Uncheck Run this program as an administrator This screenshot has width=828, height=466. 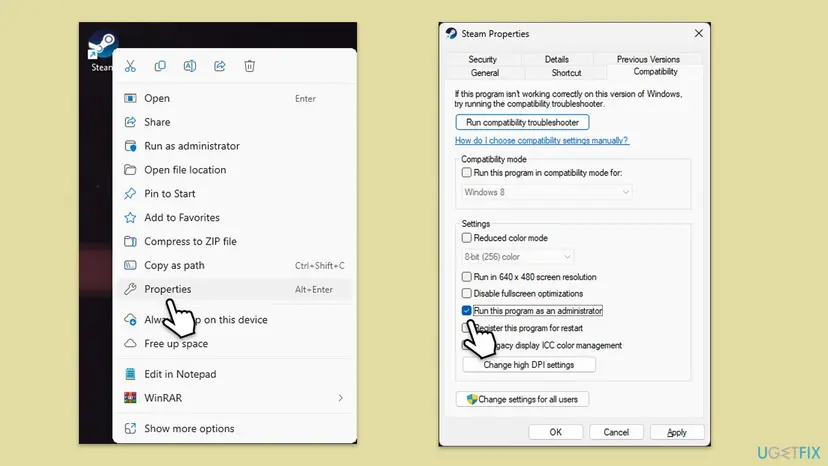(x=466, y=311)
